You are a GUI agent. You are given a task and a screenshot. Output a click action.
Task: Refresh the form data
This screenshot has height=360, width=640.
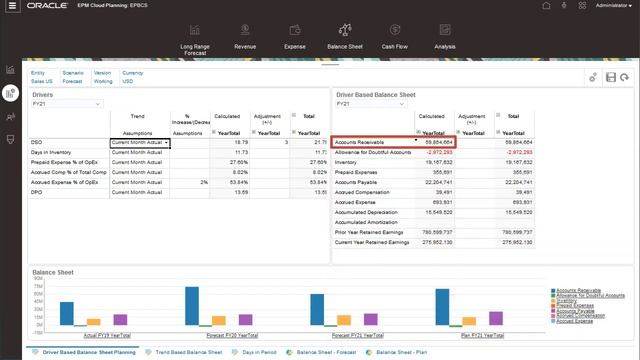[x=624, y=77]
